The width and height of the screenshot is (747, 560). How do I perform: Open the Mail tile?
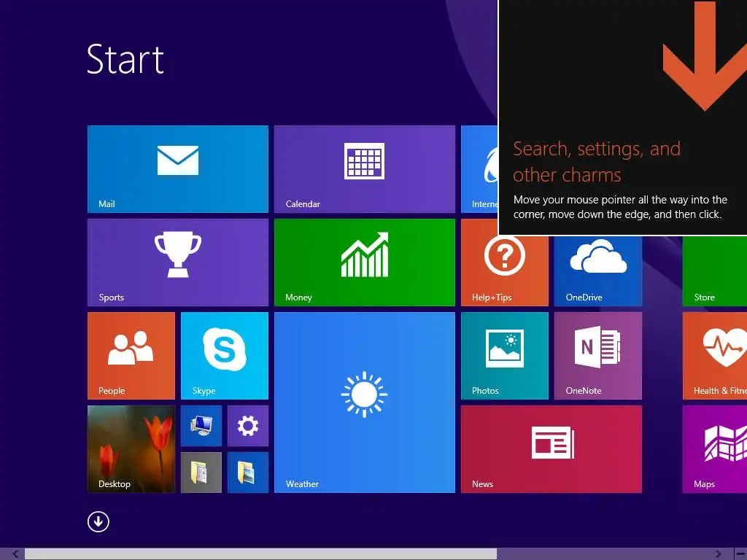(x=178, y=169)
